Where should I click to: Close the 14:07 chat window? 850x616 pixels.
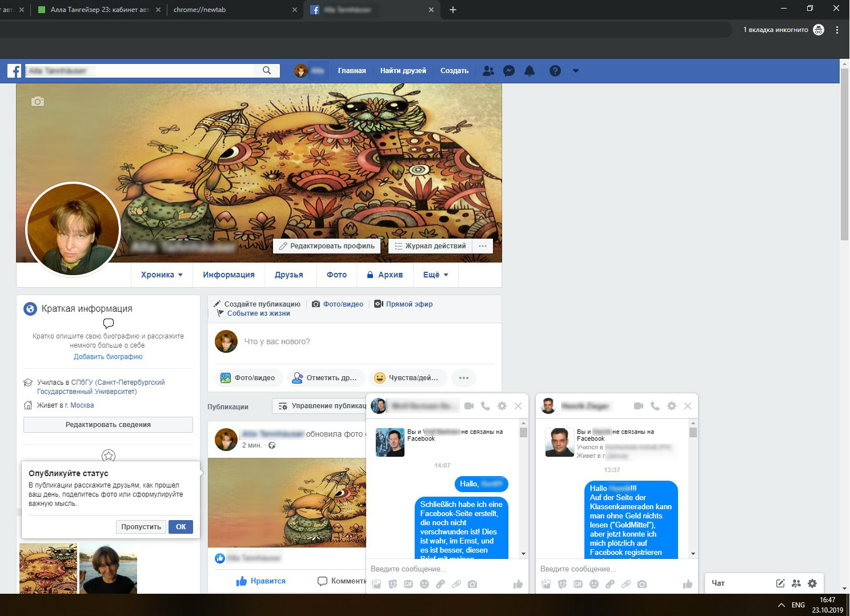click(x=518, y=406)
